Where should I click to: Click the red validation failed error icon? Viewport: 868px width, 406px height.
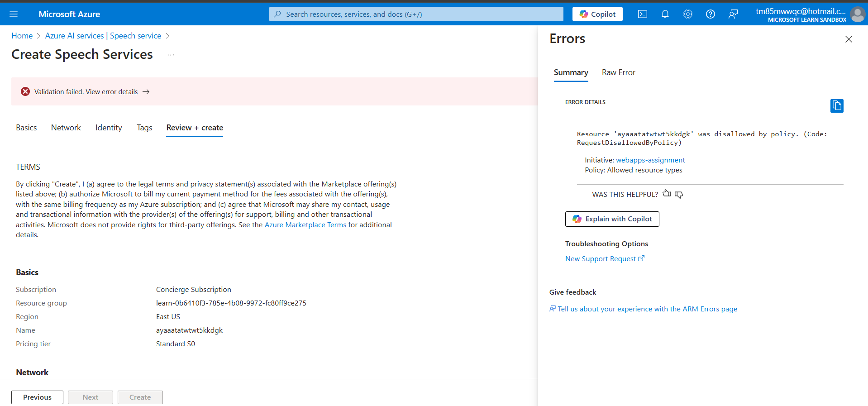pos(25,91)
